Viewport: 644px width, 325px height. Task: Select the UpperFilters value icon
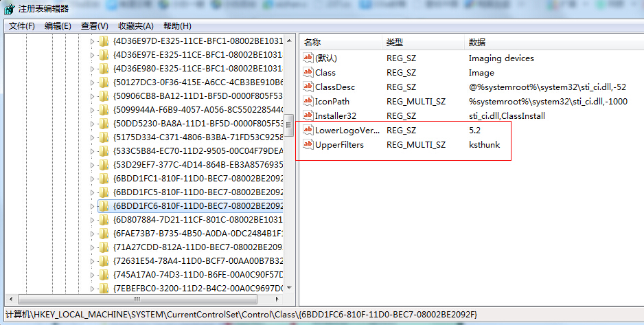coord(308,145)
